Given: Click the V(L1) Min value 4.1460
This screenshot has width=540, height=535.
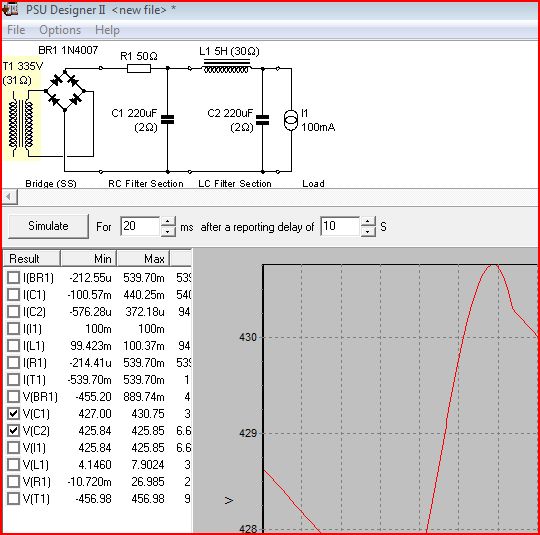Looking at the screenshot, I should 95,465.
